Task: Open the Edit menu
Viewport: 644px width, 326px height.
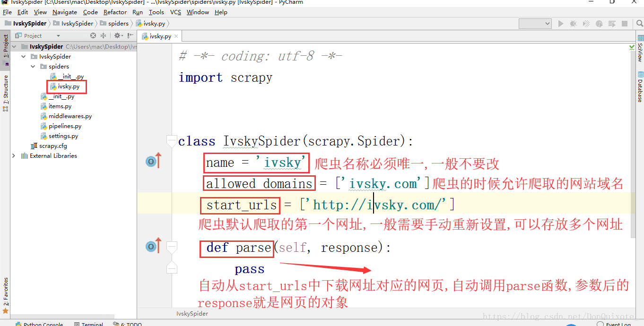Action: [x=23, y=12]
